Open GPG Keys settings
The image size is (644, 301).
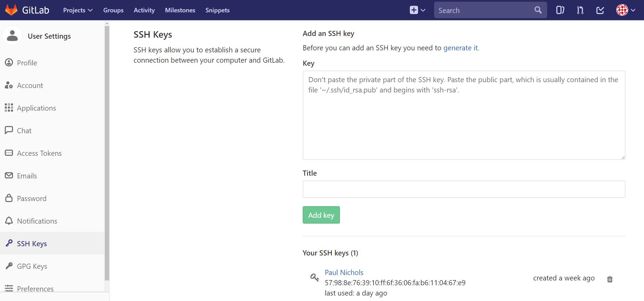coord(32,266)
